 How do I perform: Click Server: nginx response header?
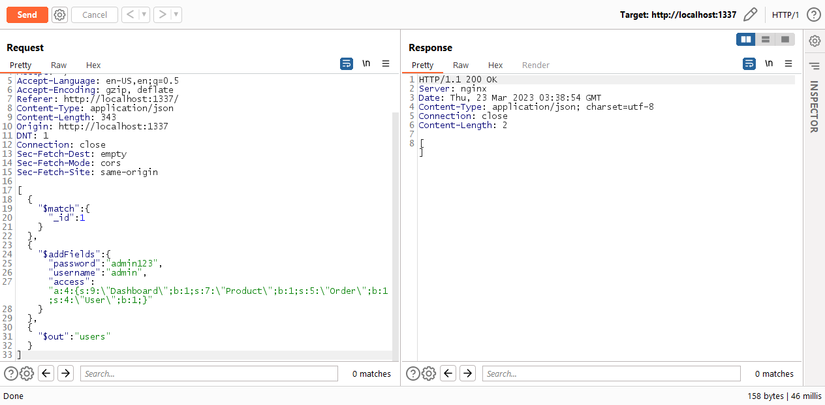point(453,89)
